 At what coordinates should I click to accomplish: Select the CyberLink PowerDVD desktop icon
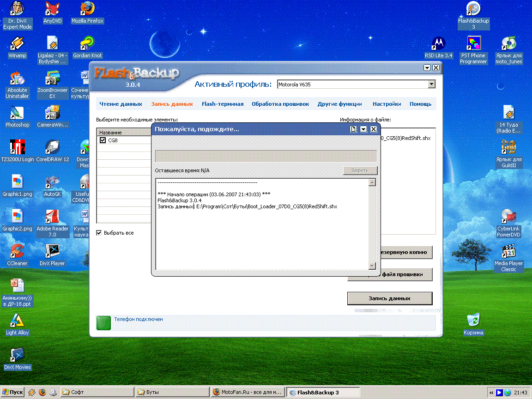pos(508,223)
